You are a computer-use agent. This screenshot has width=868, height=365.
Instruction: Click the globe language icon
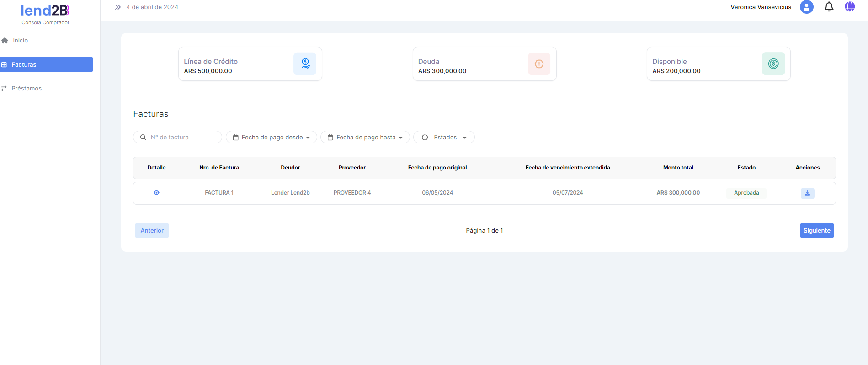point(850,7)
